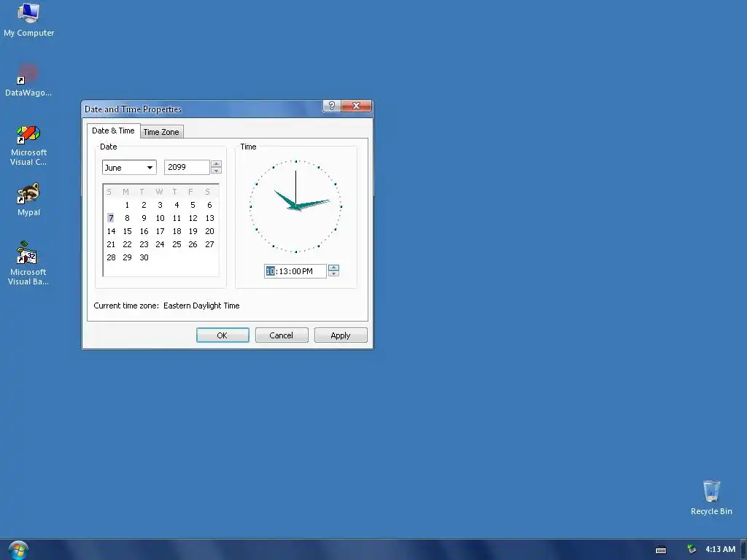
Task: Select day 19 in the calendar
Action: [193, 231]
